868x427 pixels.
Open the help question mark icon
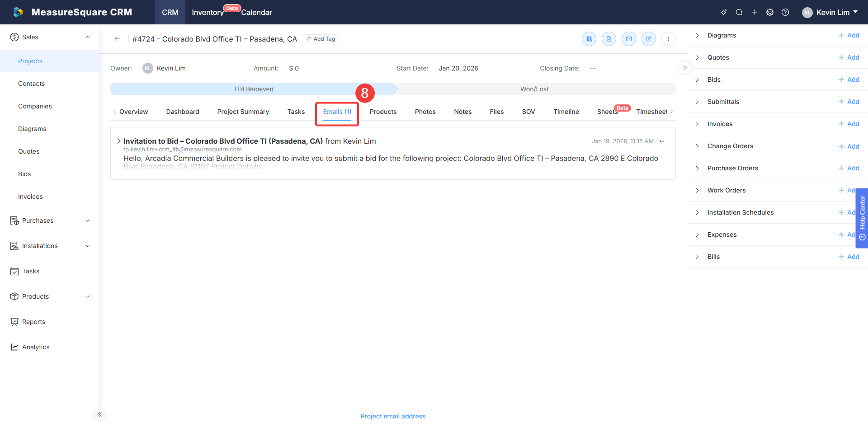785,12
